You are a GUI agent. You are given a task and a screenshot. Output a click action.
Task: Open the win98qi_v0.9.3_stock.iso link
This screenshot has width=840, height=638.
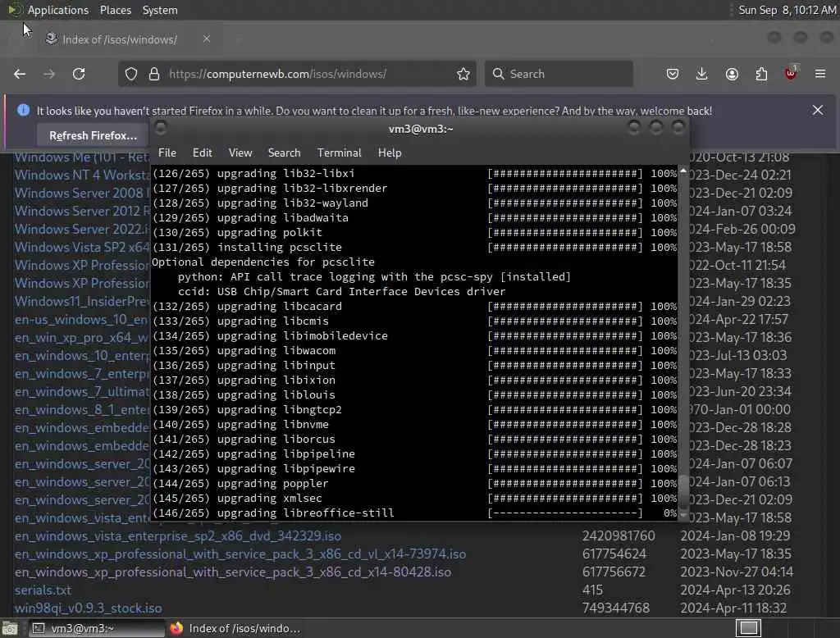coord(88,608)
